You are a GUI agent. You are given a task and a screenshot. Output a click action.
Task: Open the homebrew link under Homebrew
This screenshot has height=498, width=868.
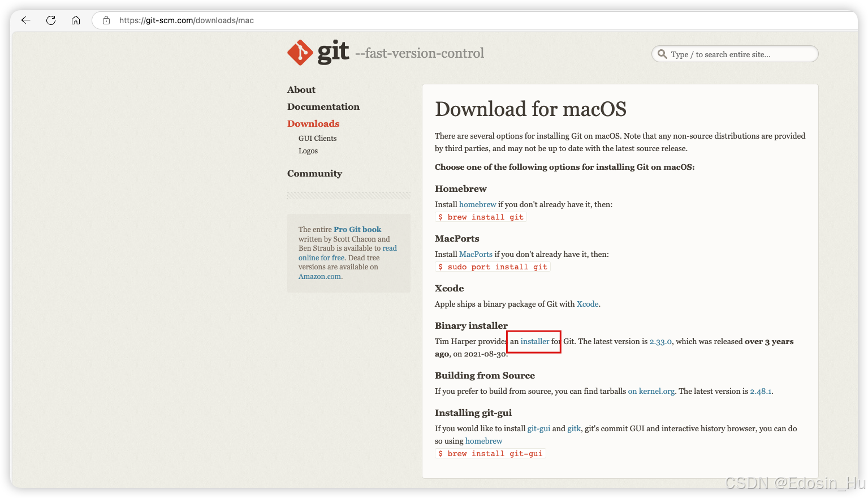point(477,204)
